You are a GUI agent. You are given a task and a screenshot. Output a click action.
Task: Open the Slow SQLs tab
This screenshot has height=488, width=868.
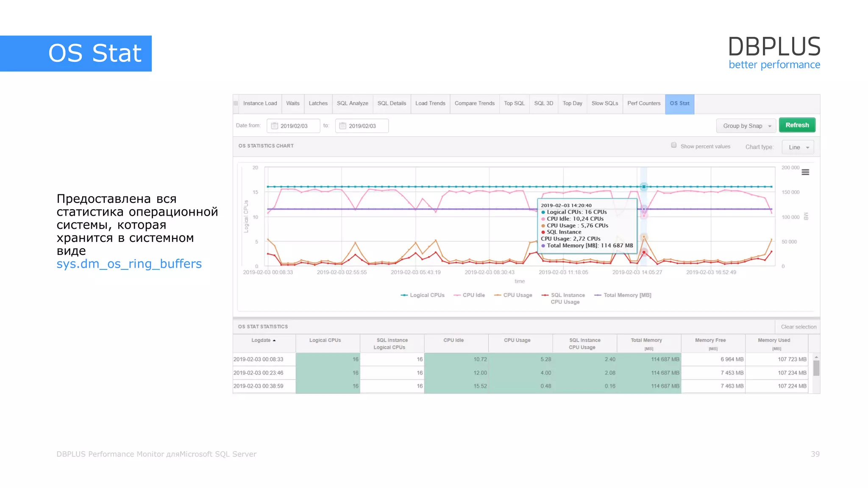point(605,104)
